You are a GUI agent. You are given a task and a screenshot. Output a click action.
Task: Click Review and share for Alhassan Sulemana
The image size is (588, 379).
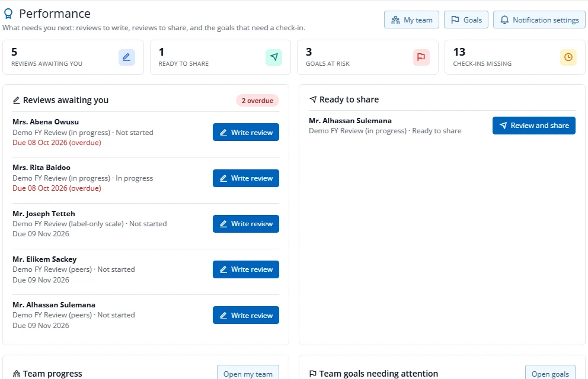(534, 126)
